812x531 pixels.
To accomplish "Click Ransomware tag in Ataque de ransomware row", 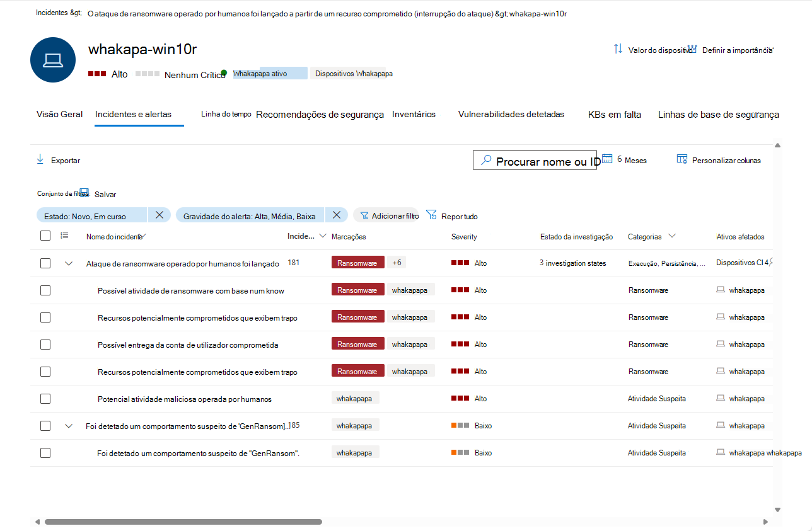I will pyautogui.click(x=357, y=263).
